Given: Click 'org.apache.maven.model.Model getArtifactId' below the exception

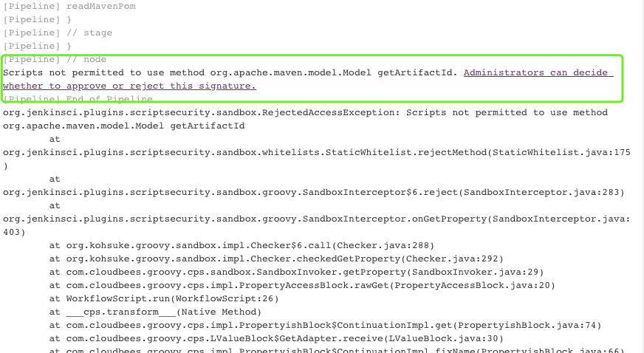Looking at the screenshot, I should [123, 126].
